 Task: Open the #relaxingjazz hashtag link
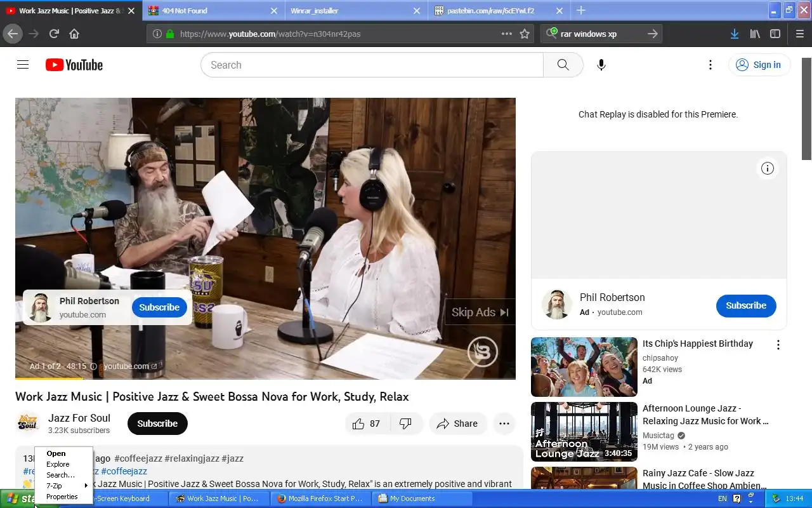(x=192, y=458)
